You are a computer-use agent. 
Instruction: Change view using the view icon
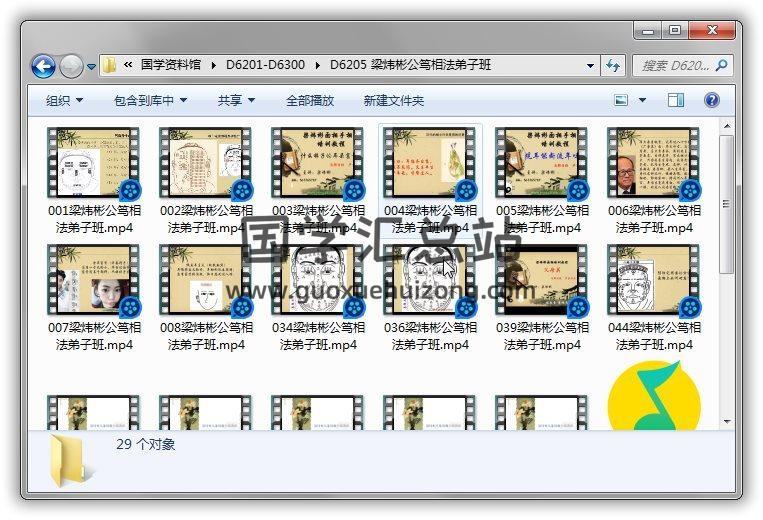[x=621, y=100]
